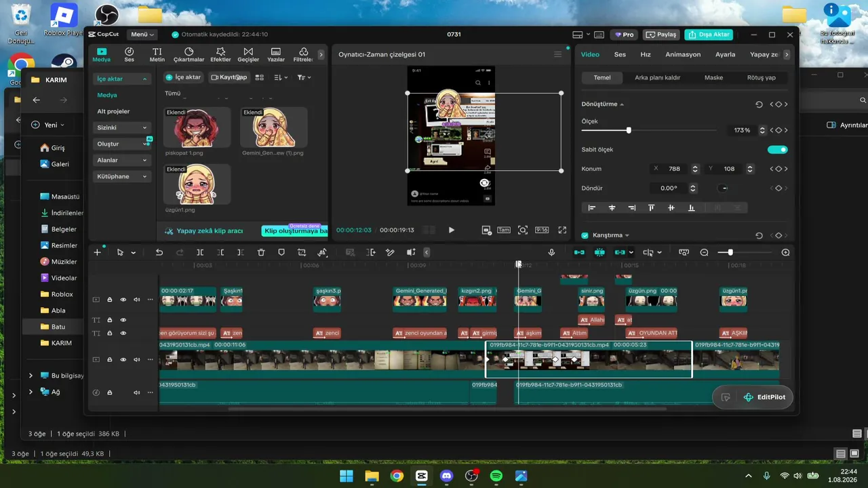Click the preview zoom-fit scan icon
Viewport: 868px width, 488px height.
coord(523,230)
